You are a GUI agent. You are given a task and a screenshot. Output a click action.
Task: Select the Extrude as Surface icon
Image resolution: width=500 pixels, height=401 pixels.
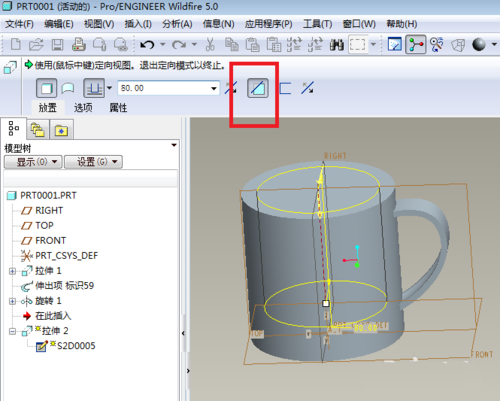tap(68, 88)
